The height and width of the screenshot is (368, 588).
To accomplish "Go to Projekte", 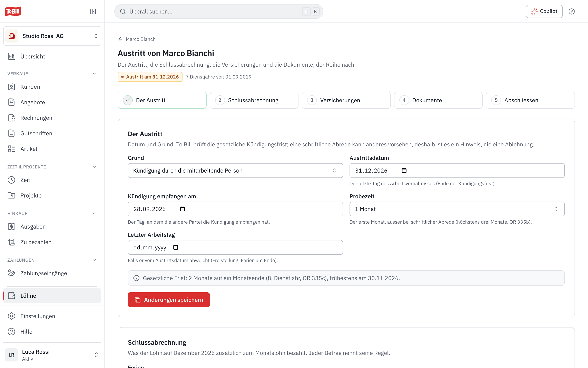I will tap(52, 195).
